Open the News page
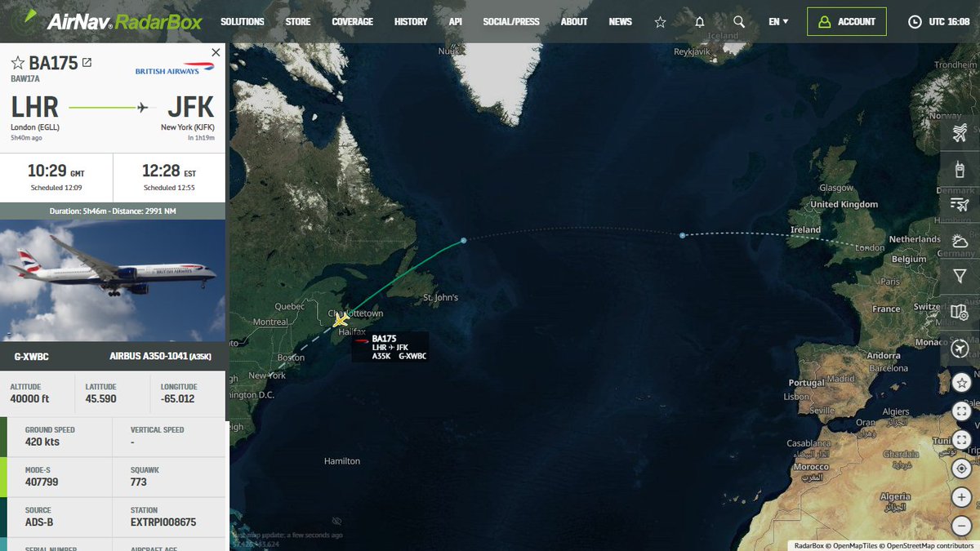980x551 pixels. pyautogui.click(x=621, y=22)
